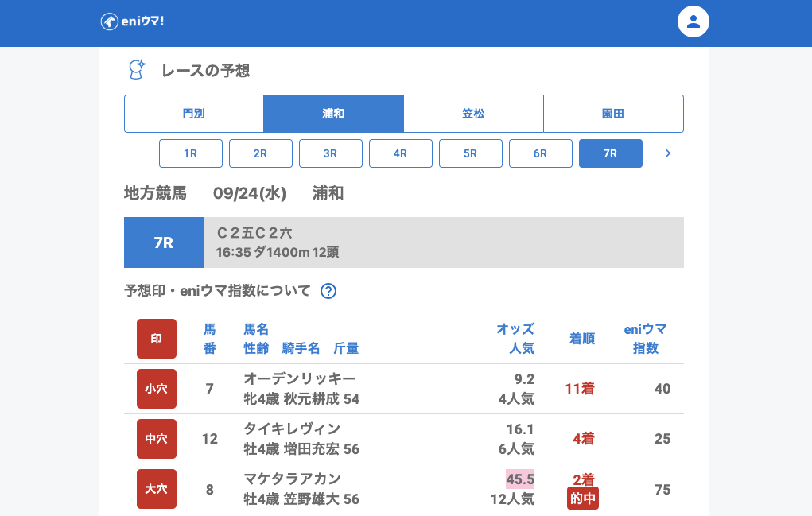Switch to the 笠松 racecourse tab
Screen dimensions: 812x516
[473, 114]
